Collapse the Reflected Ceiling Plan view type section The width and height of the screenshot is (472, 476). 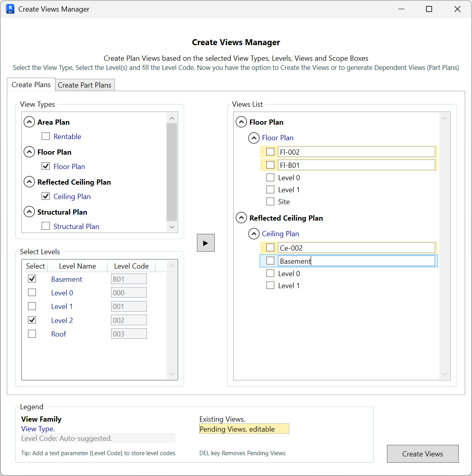(x=29, y=181)
